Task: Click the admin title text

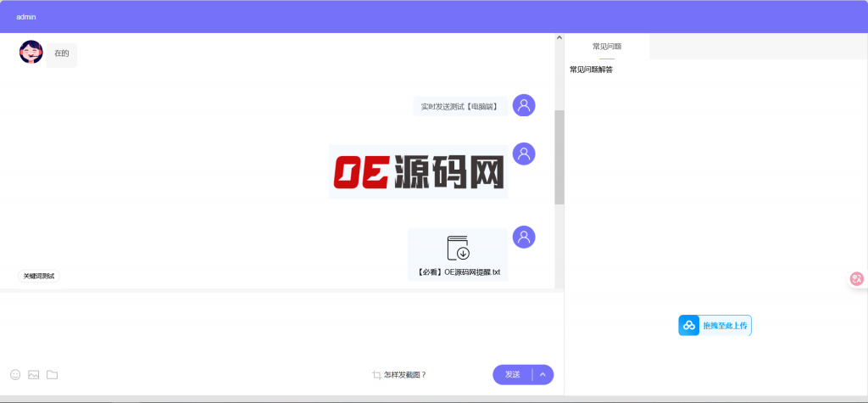Action: pos(26,17)
